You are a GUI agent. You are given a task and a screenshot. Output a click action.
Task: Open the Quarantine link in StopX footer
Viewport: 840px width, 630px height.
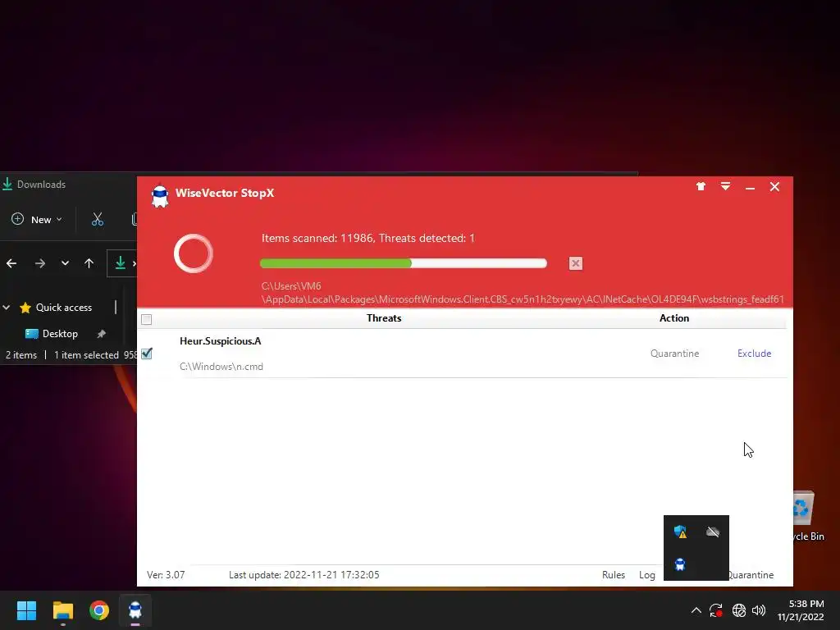click(751, 575)
